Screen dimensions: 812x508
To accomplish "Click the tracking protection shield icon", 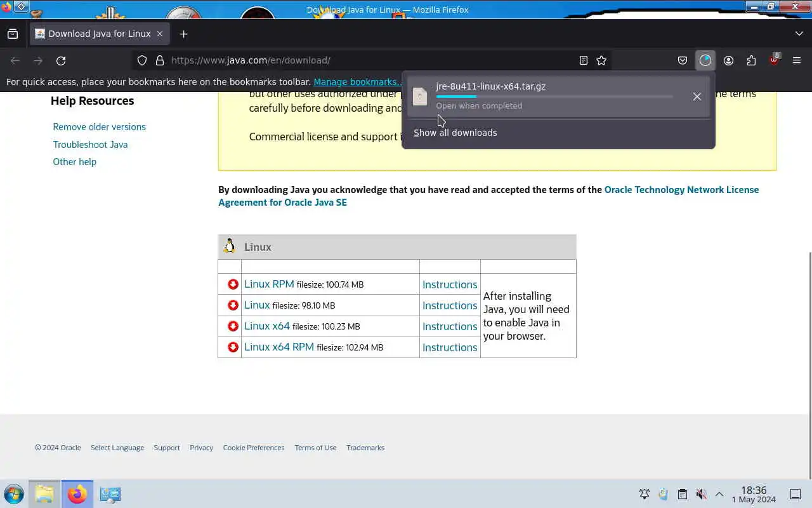I will pos(142,60).
